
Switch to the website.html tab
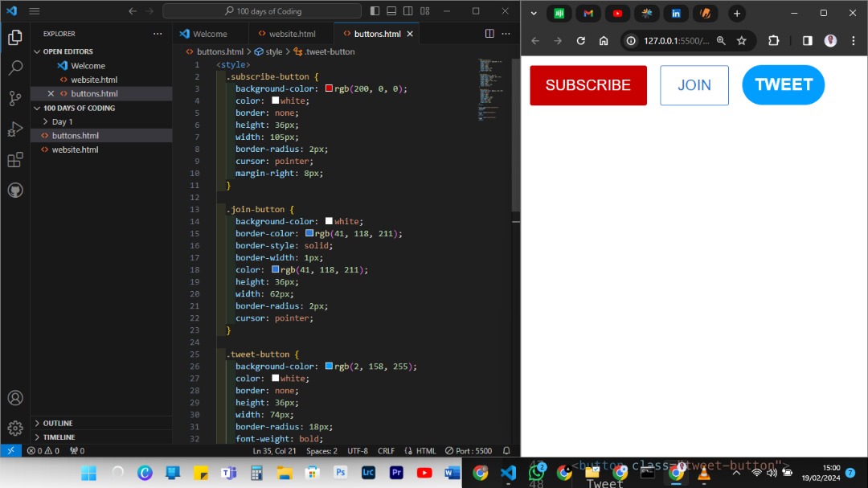coord(292,34)
